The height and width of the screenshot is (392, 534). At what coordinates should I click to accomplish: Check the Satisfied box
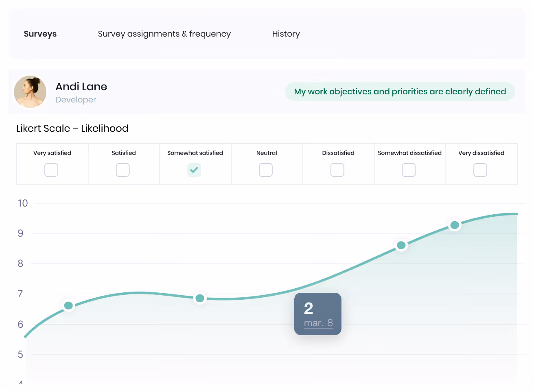tap(123, 170)
